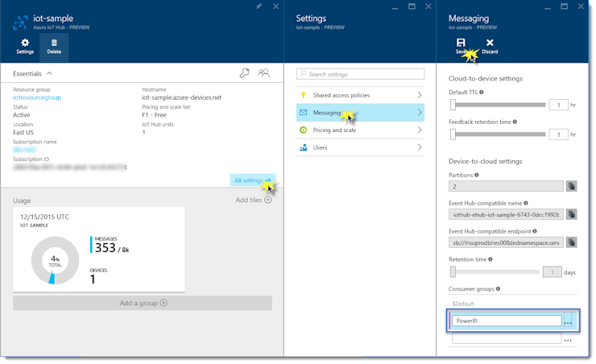The width and height of the screenshot is (596, 364).
Task: Maximize the Messaging blade
Action: click(564, 6)
